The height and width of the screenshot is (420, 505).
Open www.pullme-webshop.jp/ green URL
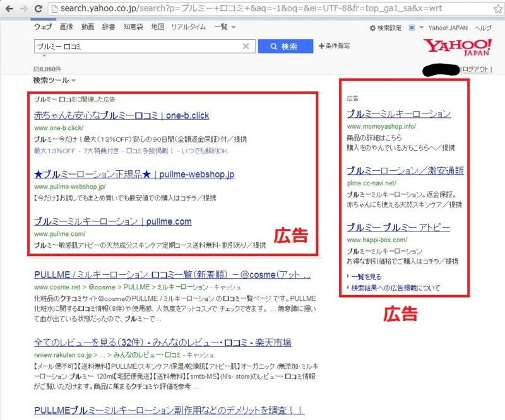point(69,187)
